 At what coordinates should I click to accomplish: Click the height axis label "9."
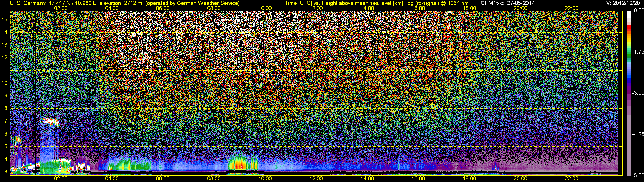pyautogui.click(x=6, y=95)
